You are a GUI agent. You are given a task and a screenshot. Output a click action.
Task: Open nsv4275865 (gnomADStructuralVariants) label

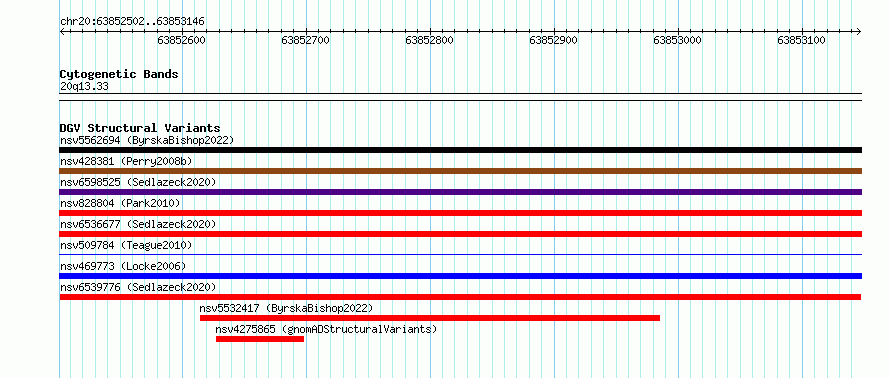pos(326,329)
